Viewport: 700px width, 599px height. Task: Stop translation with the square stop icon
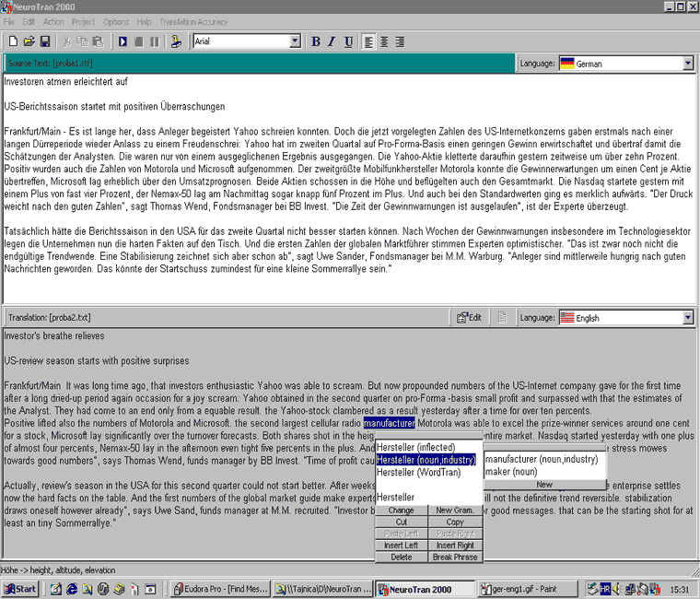[x=139, y=41]
